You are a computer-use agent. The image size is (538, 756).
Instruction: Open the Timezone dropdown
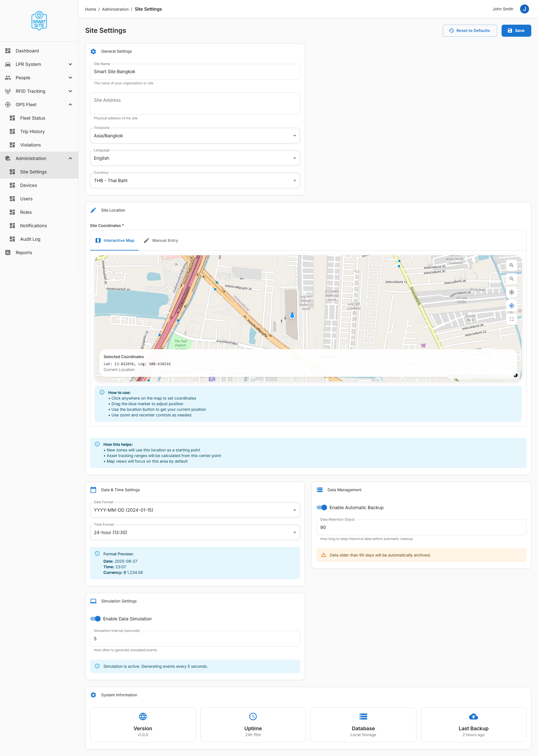pos(195,136)
